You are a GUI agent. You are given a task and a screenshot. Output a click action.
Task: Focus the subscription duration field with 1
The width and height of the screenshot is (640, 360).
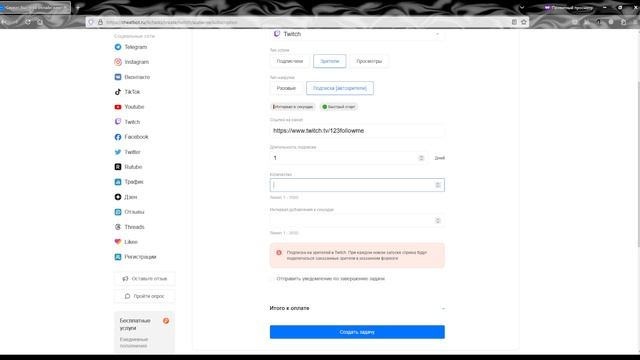[348, 158]
